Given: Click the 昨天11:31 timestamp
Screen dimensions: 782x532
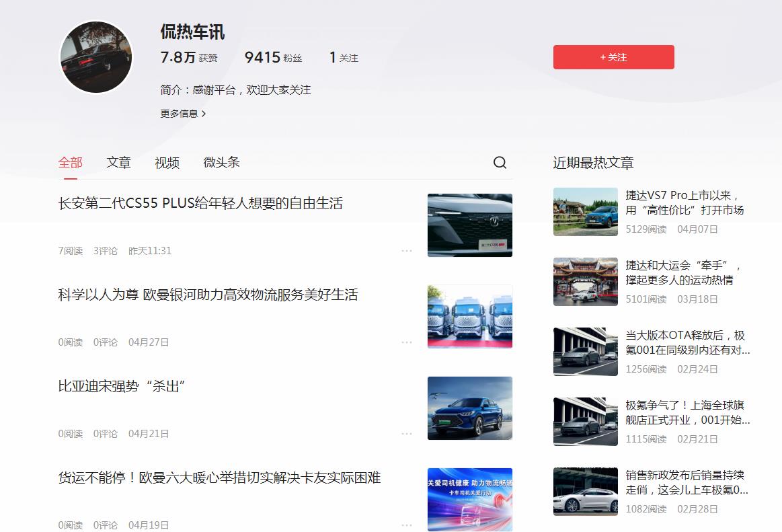Looking at the screenshot, I should point(150,250).
